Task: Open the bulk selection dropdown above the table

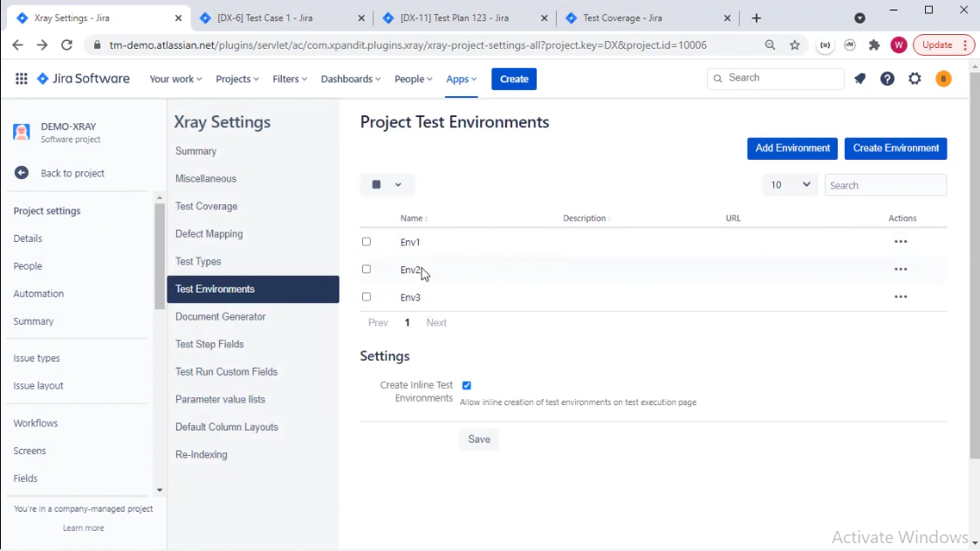Action: point(387,184)
